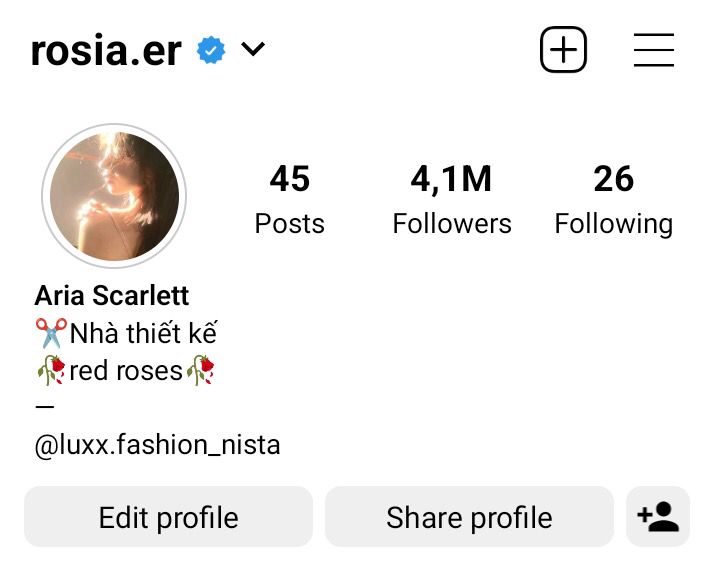Viewport: 720px width, 566px height.
Task: Tap the Nhà thiết kế bio line
Action: point(143,333)
